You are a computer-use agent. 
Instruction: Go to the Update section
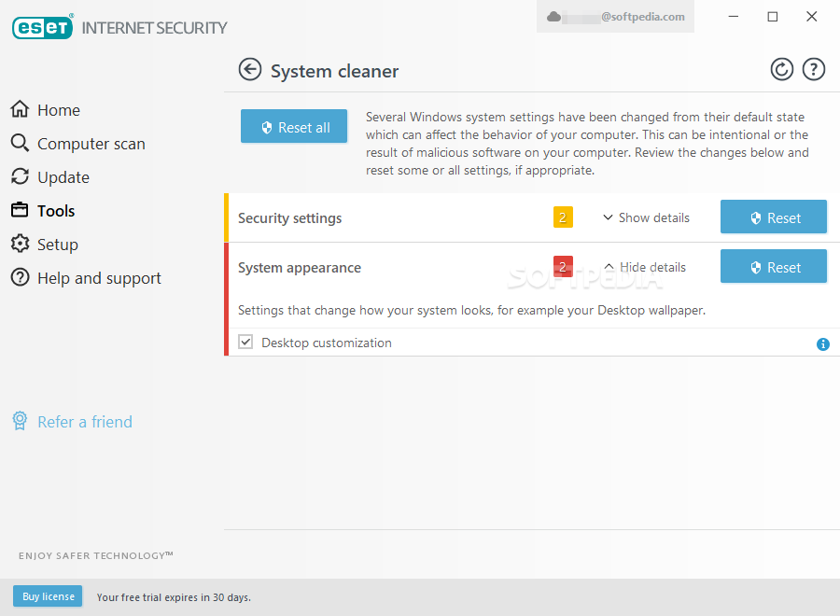[x=50, y=177]
